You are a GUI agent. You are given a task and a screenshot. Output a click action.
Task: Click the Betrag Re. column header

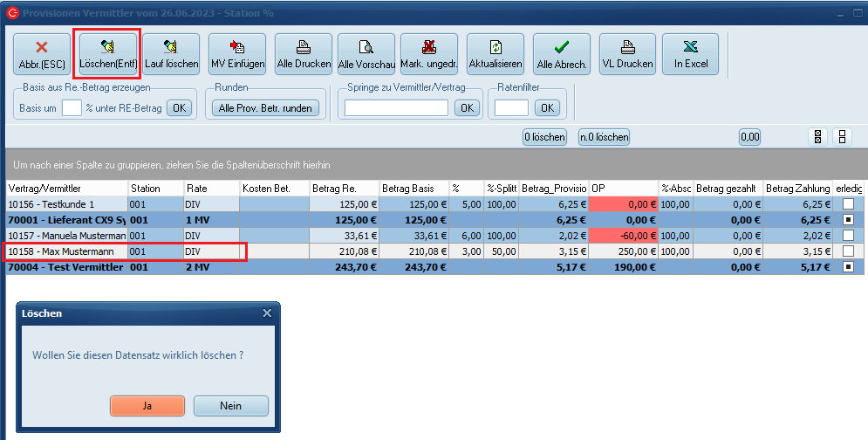(x=344, y=188)
